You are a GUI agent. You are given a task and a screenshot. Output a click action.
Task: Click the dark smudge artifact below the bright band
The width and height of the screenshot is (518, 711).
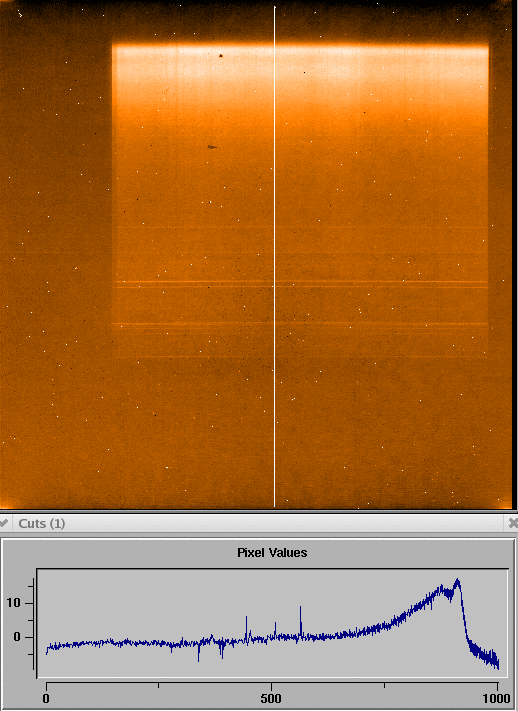211,147
